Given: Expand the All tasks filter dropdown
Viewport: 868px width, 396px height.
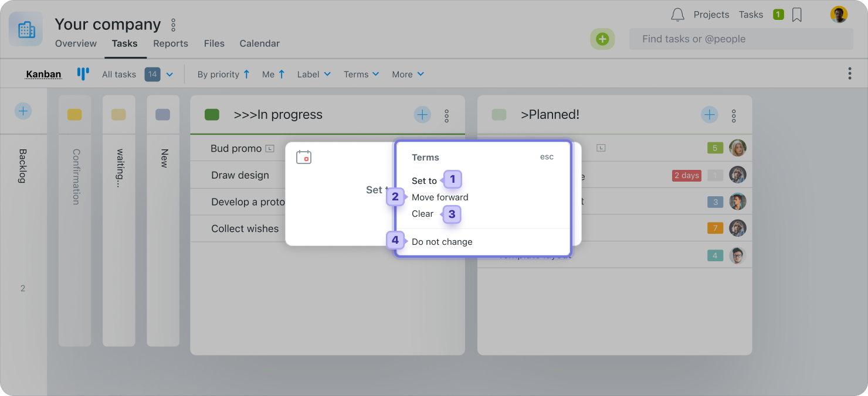Looking at the screenshot, I should coord(169,74).
